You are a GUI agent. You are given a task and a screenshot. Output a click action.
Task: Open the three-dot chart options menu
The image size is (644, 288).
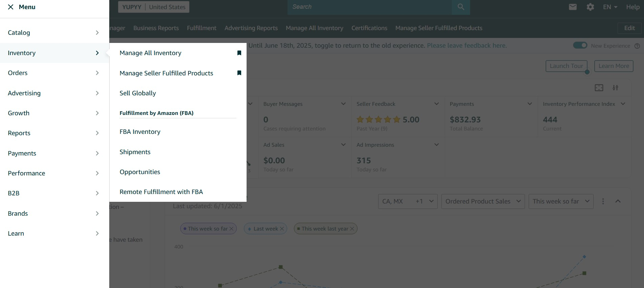603,201
